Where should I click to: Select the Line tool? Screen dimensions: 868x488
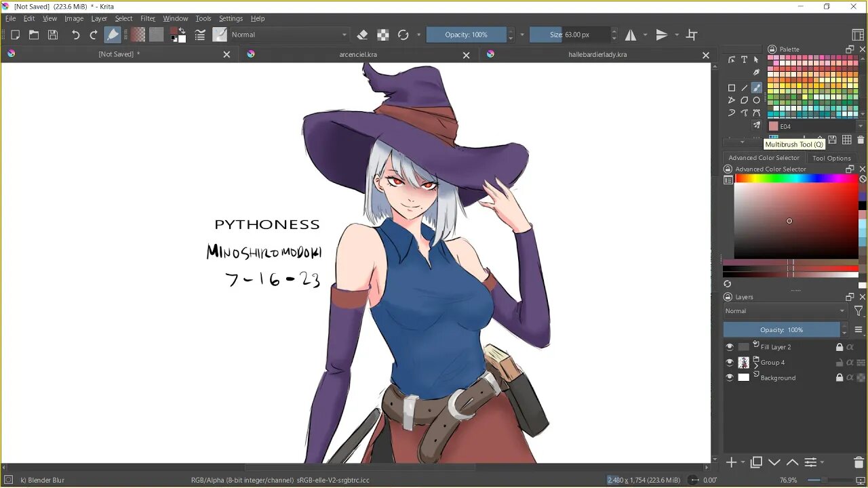point(744,87)
